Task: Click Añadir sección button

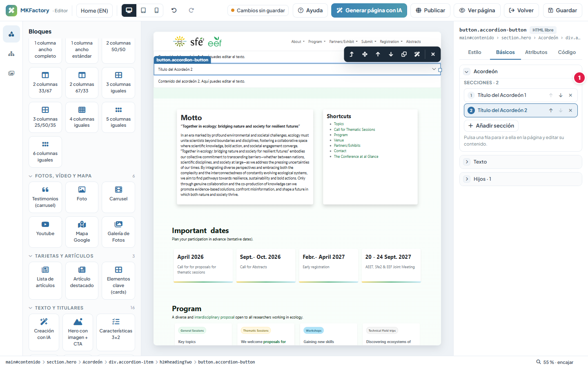Action: click(x=491, y=126)
